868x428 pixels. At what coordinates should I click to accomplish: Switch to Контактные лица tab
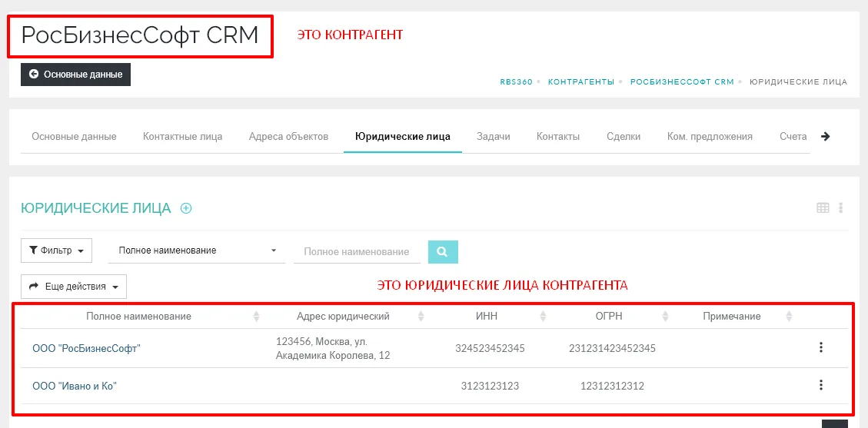pos(182,137)
